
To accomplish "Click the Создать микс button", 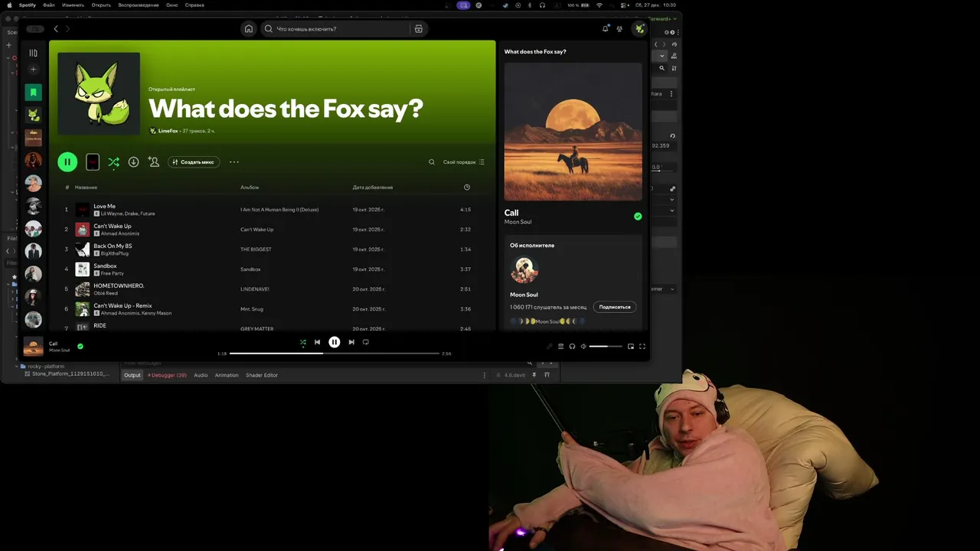I will (194, 162).
